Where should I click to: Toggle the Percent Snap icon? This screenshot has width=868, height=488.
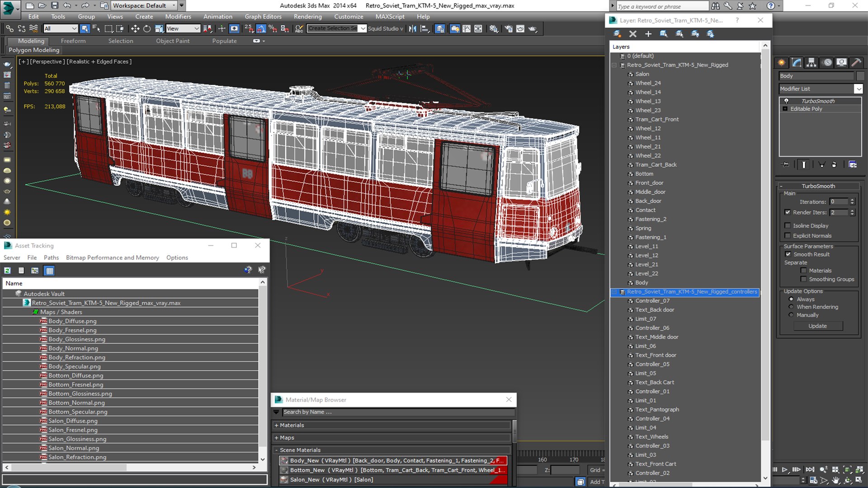(x=273, y=28)
